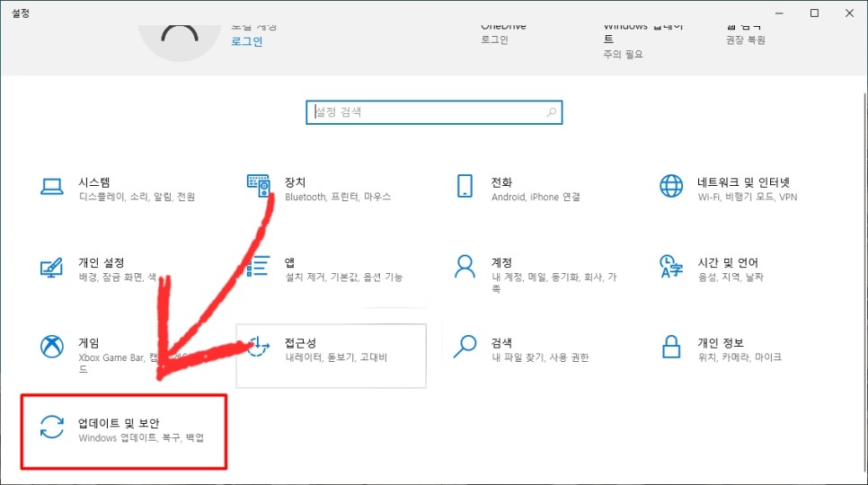Open the 게임 Xbox icon
Image resolution: width=868 pixels, height=485 pixels.
point(51,346)
